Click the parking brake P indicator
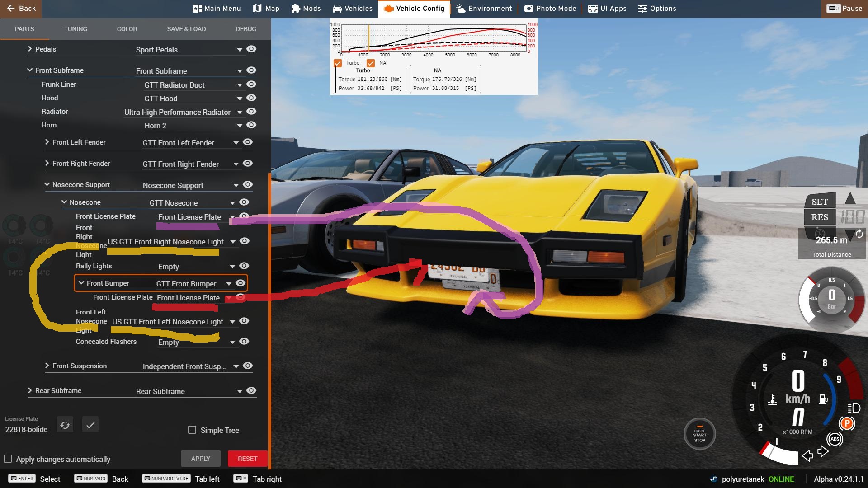This screenshot has height=488, width=868. pyautogui.click(x=847, y=423)
